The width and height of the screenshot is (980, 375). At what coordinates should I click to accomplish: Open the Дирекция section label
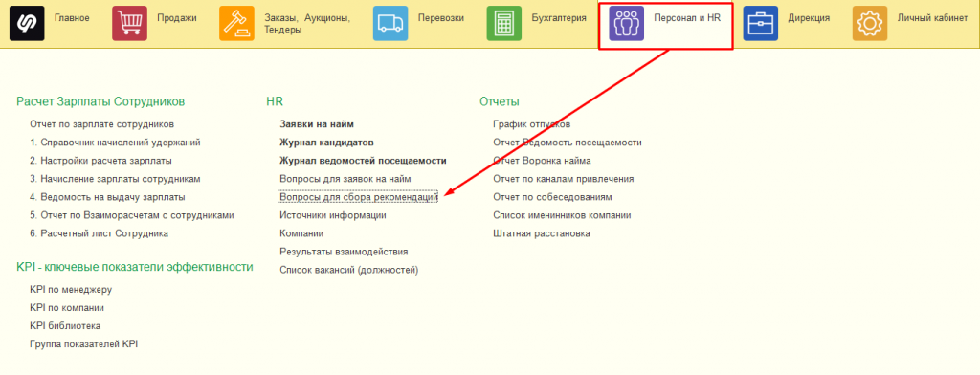(x=809, y=18)
